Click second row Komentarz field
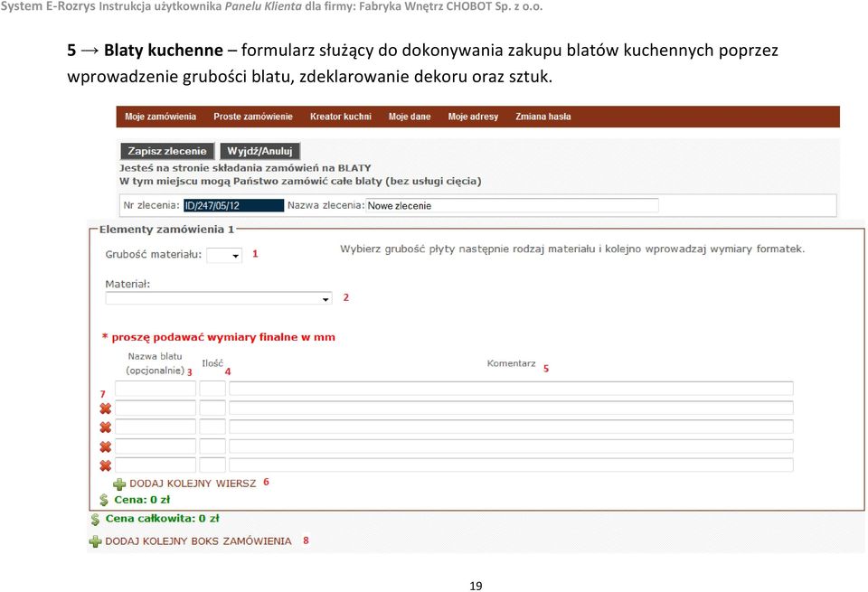Viewport: 868px width, 592px height. 511,409
